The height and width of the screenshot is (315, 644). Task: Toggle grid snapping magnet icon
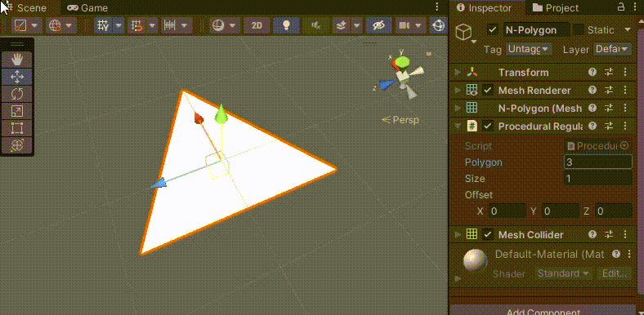pos(137,25)
